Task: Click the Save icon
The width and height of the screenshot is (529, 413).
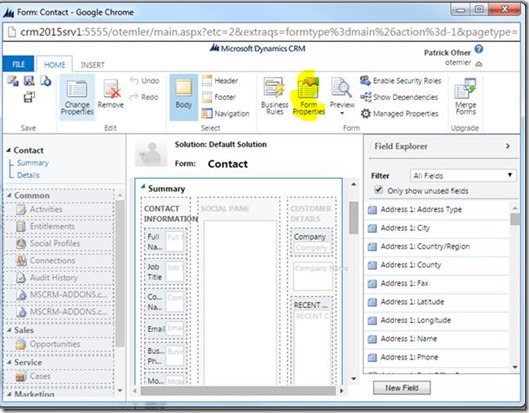Action: click(x=13, y=81)
